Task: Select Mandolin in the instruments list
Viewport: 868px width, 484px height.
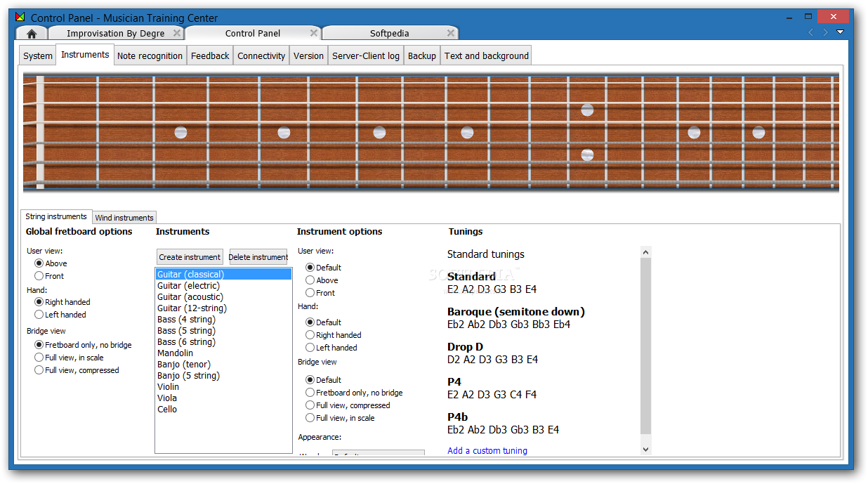Action: click(223, 353)
